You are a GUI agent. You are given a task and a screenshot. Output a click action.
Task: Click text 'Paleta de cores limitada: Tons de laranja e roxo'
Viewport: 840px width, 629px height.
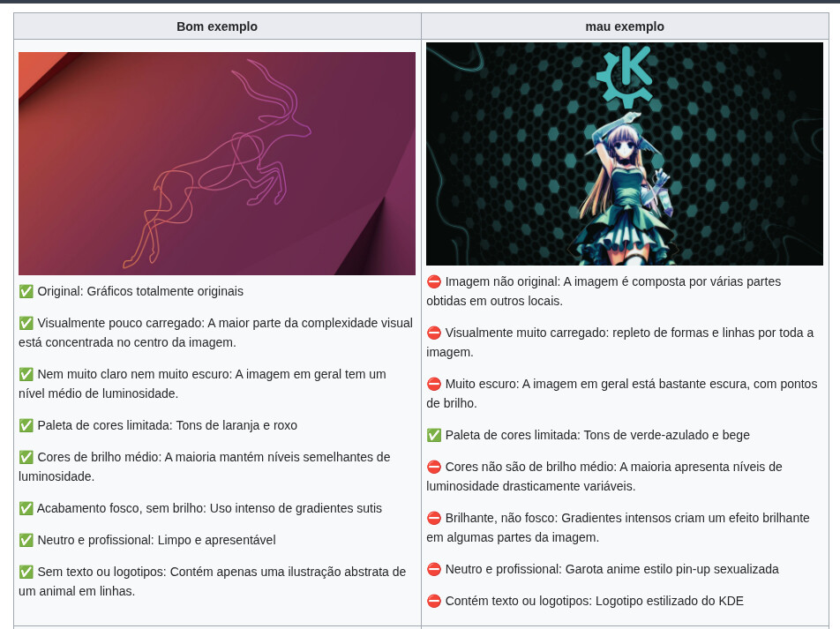coord(167,425)
